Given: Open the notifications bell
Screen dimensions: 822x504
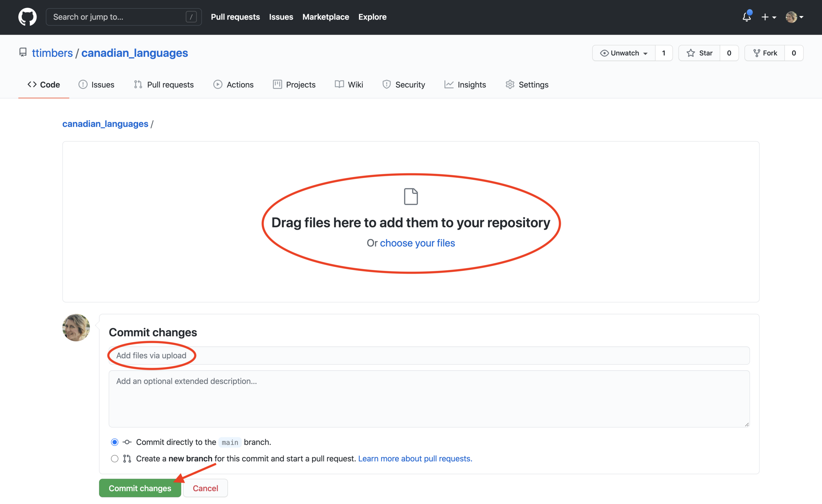Looking at the screenshot, I should (746, 17).
